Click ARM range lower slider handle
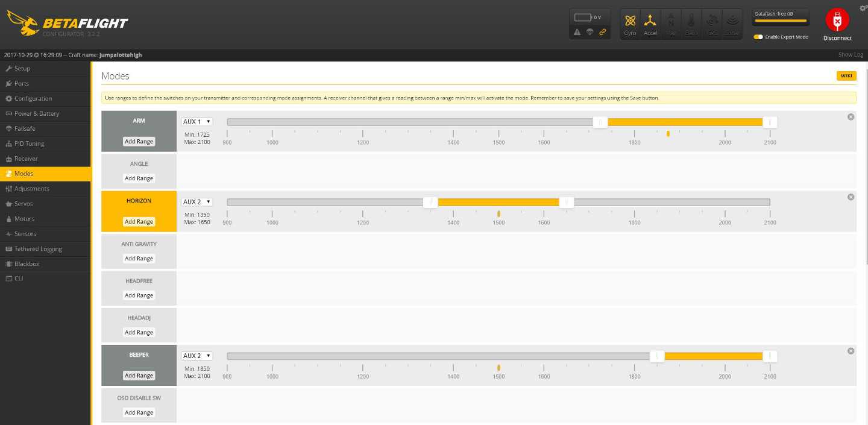The width and height of the screenshot is (868, 425). point(600,122)
